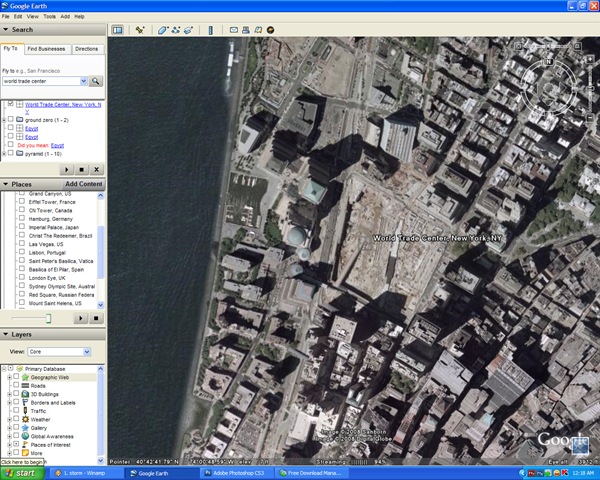Click the Roads layer icon

25,385
